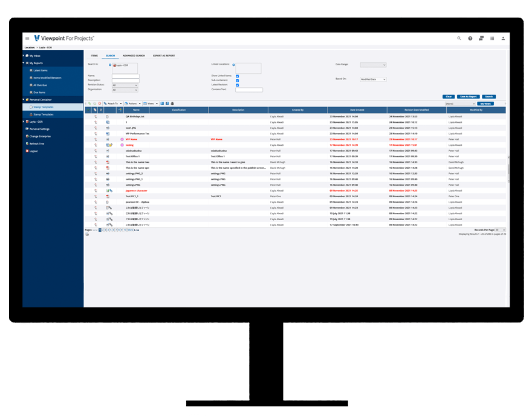
Task: Open the Revision Status dropdown
Action: pos(125,85)
